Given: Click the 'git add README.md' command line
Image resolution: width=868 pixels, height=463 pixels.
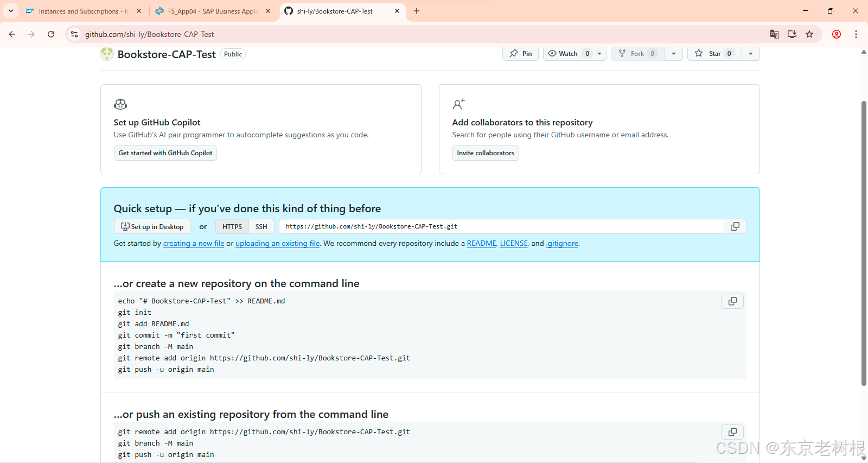Looking at the screenshot, I should click(x=154, y=324).
